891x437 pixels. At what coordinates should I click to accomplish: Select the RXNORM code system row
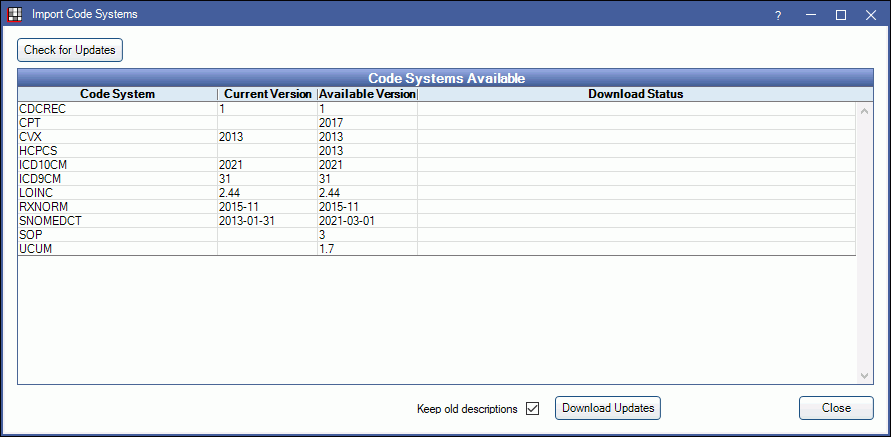(437, 207)
